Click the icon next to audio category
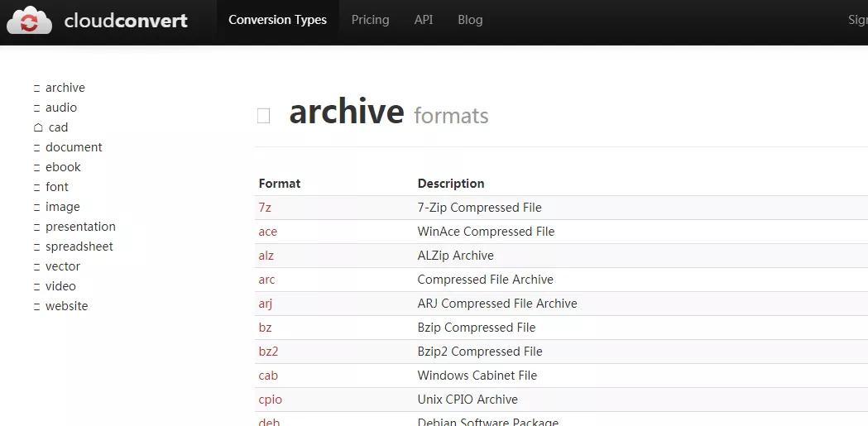This screenshot has height=426, width=868. click(36, 108)
